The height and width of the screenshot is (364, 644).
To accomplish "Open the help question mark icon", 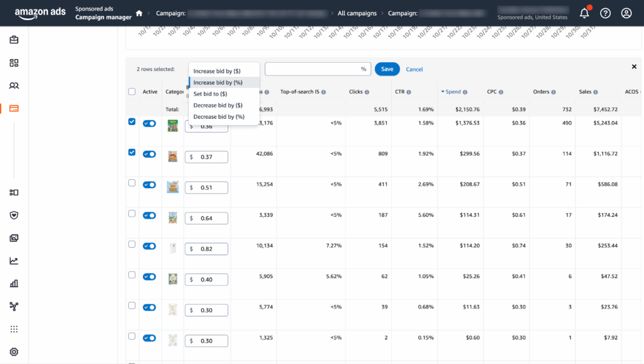I will 605,13.
